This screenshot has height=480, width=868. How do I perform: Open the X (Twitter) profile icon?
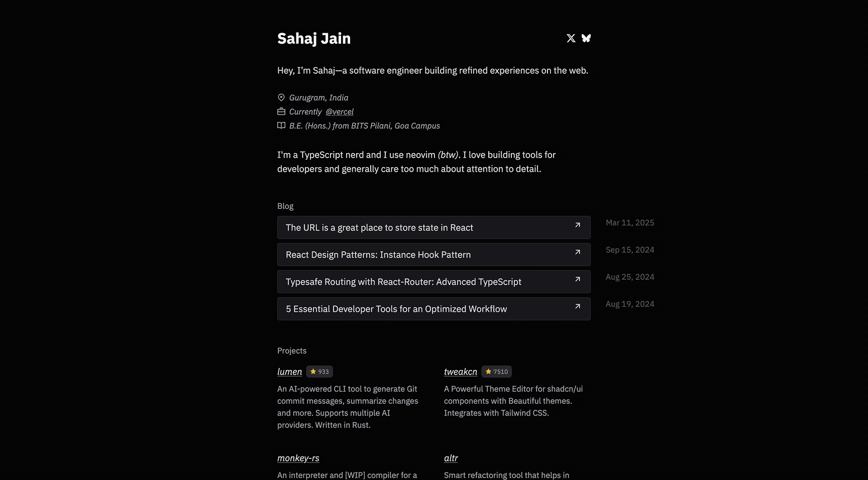[571, 38]
